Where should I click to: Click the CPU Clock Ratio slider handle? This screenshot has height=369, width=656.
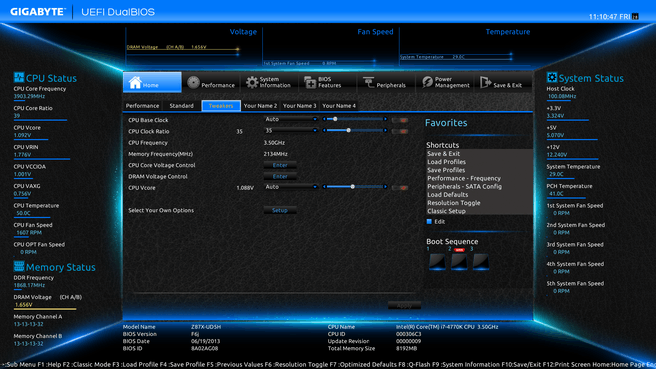tap(348, 131)
